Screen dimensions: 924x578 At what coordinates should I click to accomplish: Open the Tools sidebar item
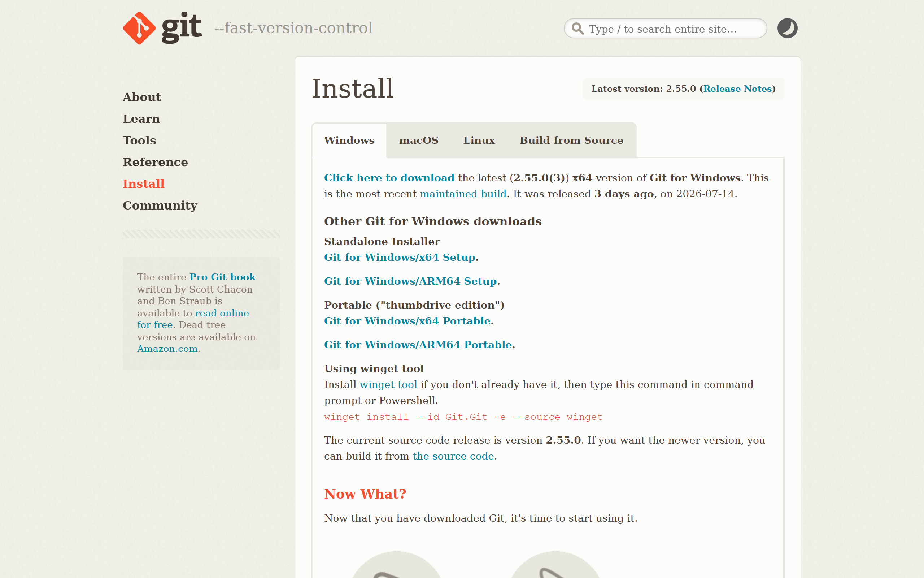[x=139, y=140]
